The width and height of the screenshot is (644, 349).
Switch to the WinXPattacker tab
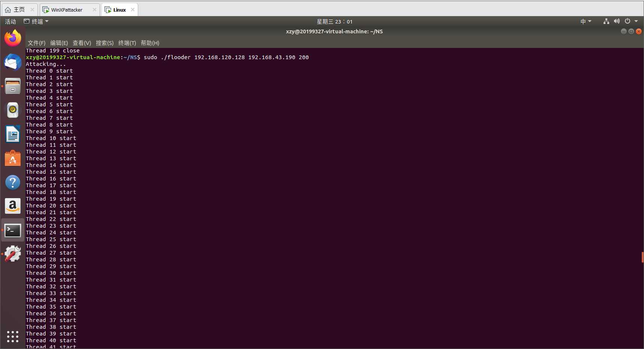(69, 10)
